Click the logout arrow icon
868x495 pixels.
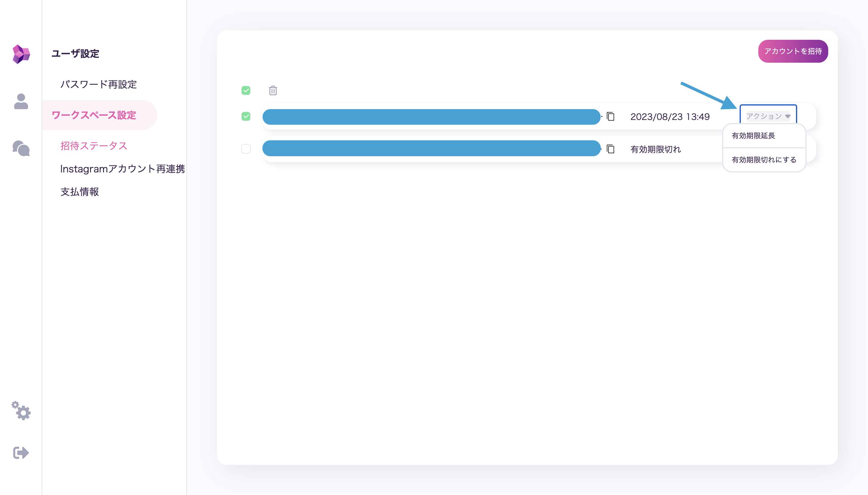click(21, 452)
